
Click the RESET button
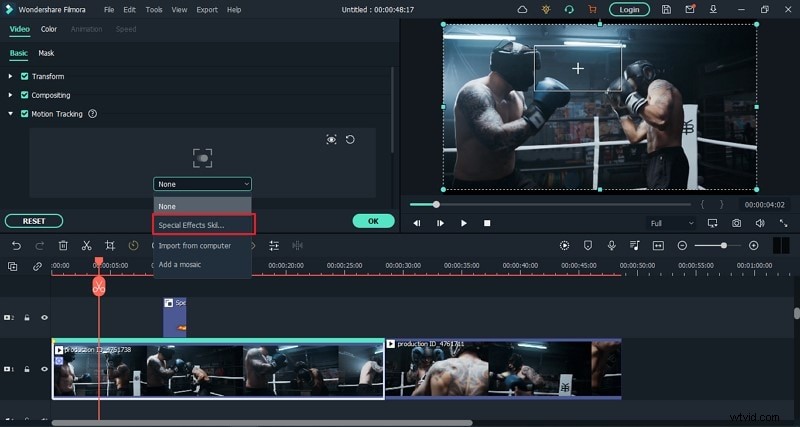pos(34,221)
